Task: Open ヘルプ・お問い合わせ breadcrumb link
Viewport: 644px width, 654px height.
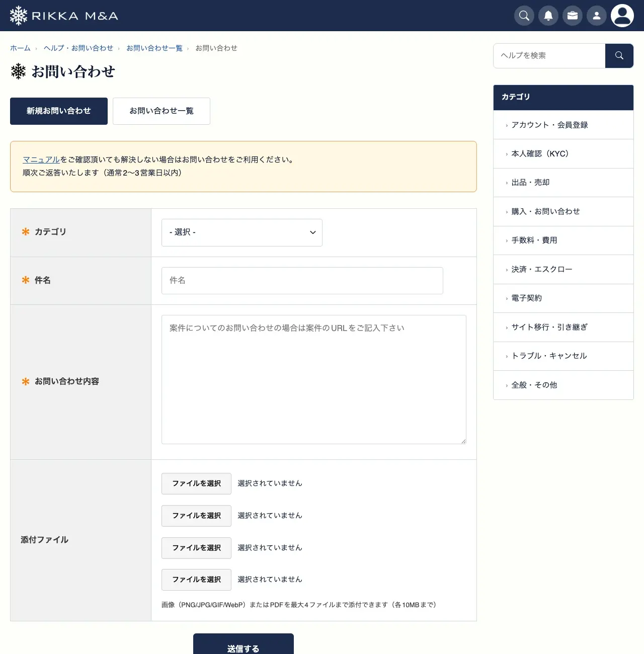Action: coord(78,48)
